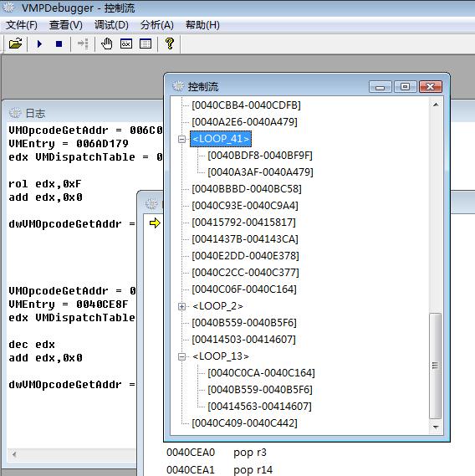Select block [00414503-00414607]
This screenshot has width=475, height=476.
point(243,340)
